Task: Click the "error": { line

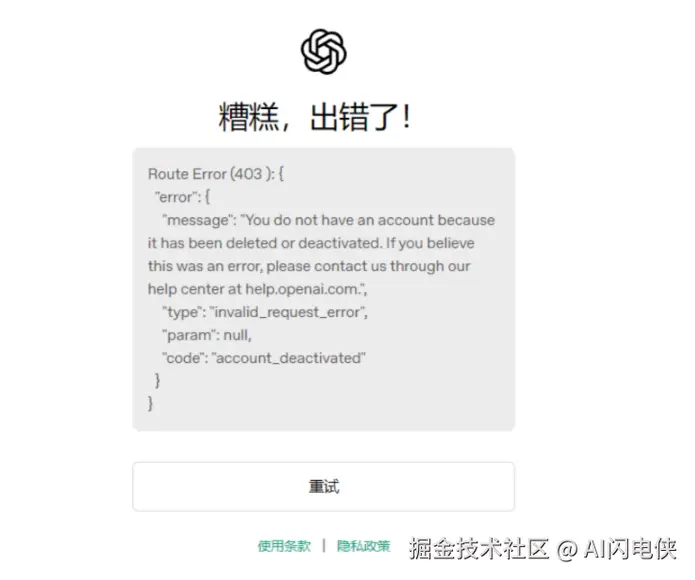Action: coord(182,197)
